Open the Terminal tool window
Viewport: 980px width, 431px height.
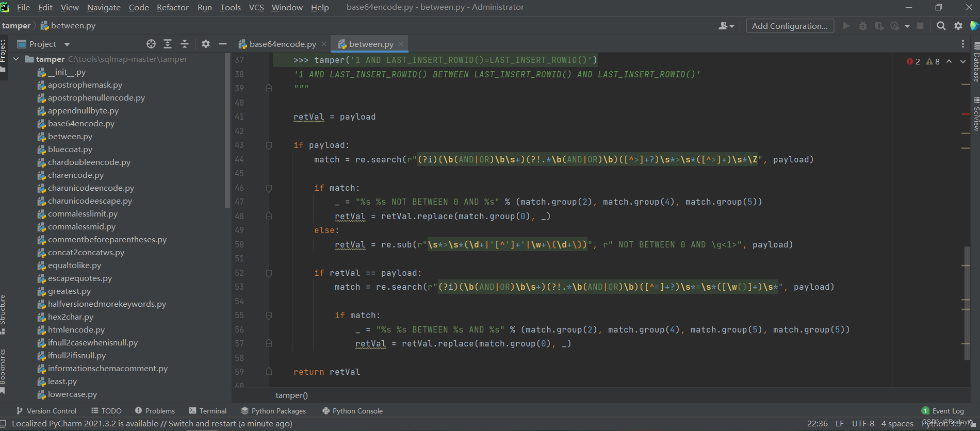(208, 411)
